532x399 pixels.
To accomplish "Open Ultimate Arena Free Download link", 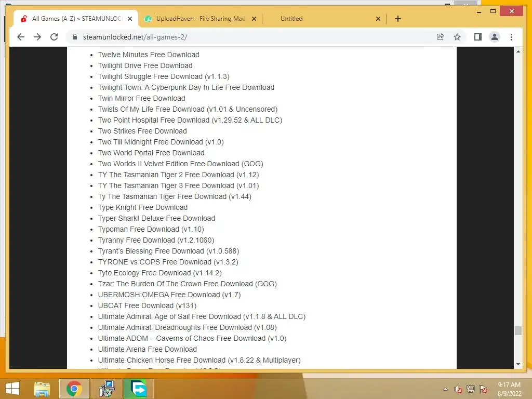I will [x=147, y=349].
